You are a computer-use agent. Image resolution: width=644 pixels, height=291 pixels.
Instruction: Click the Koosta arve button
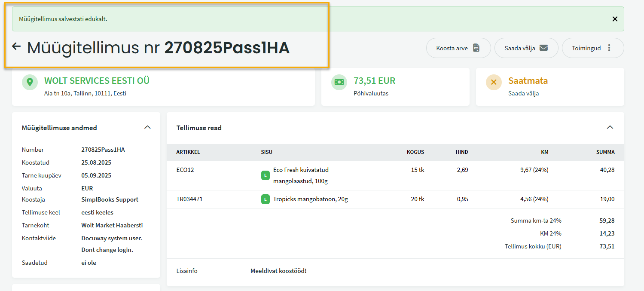458,48
